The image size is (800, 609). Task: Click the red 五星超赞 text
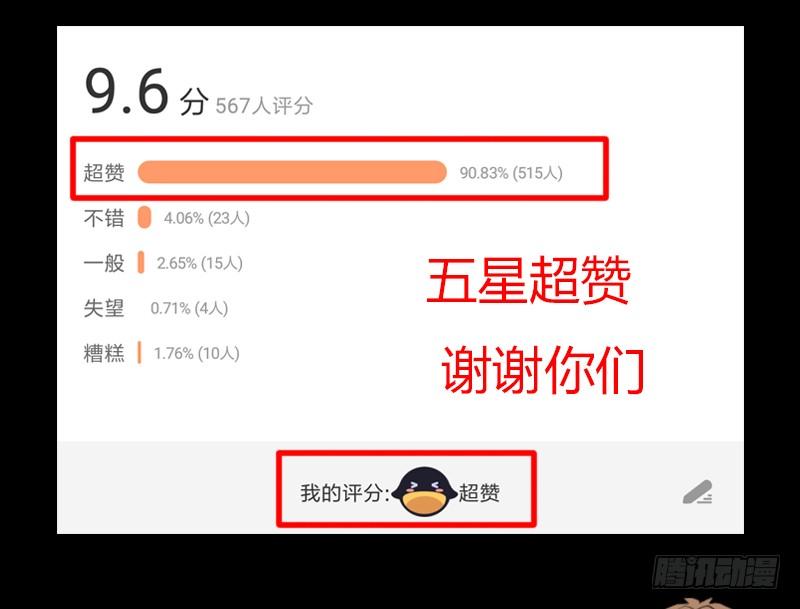(529, 280)
